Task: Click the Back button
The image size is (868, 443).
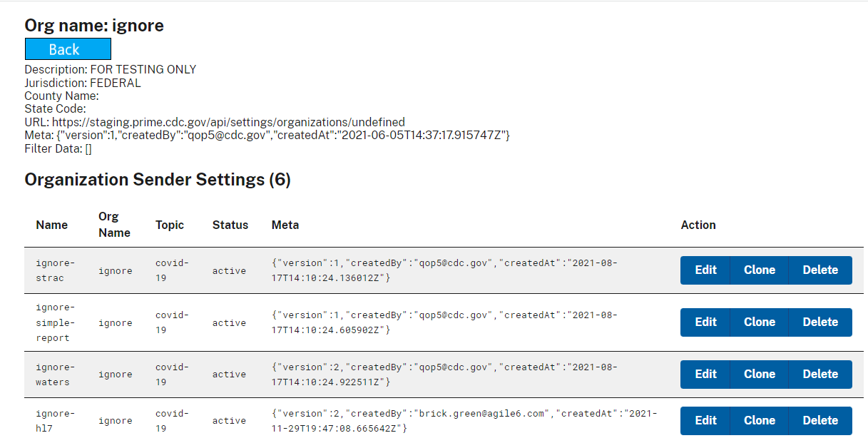Action: [68, 49]
